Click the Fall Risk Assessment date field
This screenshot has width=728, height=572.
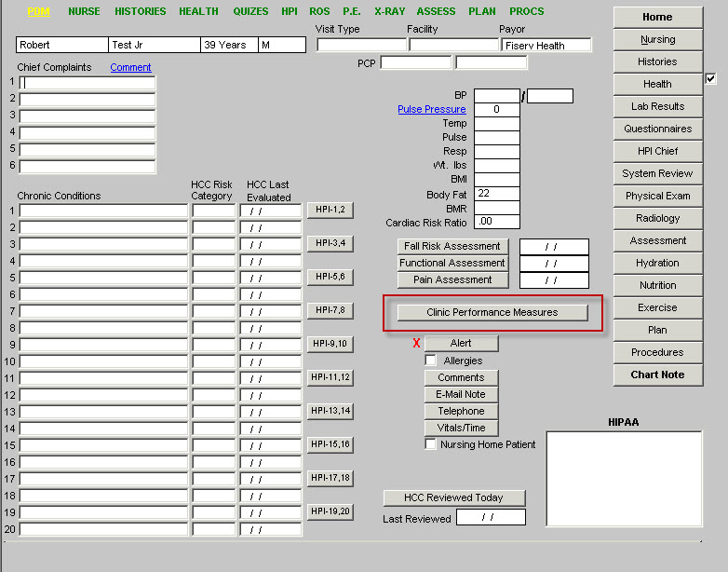[x=554, y=247]
